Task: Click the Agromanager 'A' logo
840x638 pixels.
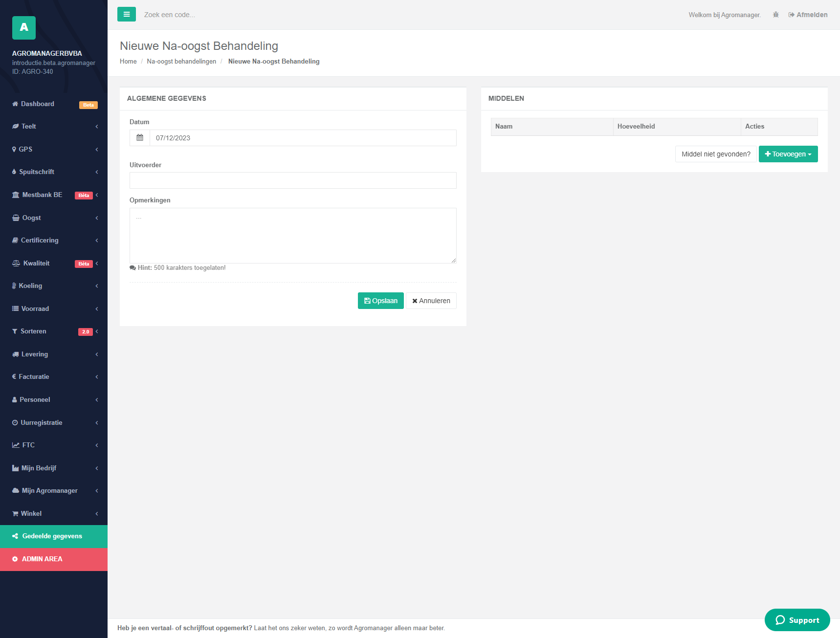Action: click(x=24, y=28)
